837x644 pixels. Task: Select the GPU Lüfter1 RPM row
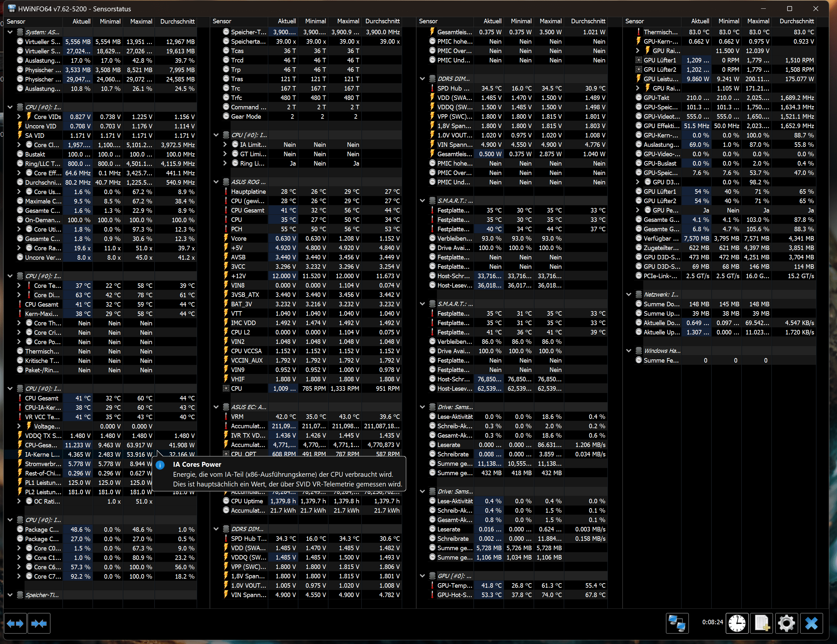(x=659, y=60)
